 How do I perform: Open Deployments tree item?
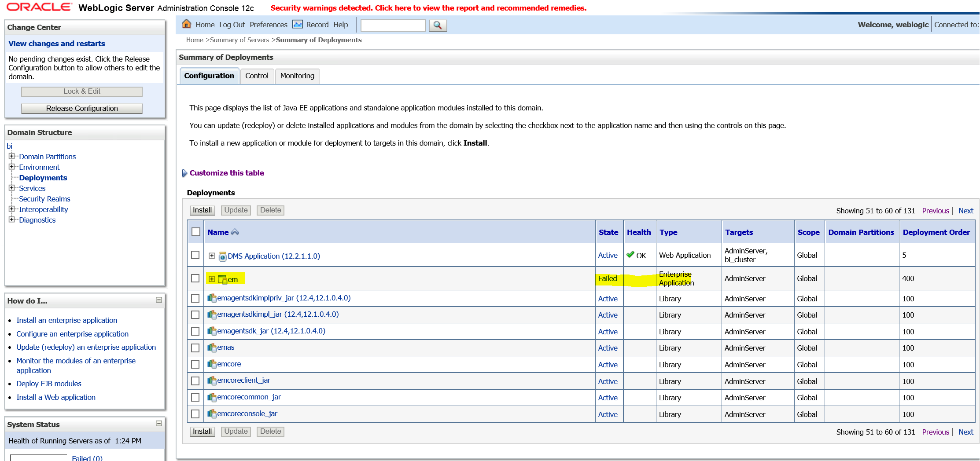click(x=43, y=178)
